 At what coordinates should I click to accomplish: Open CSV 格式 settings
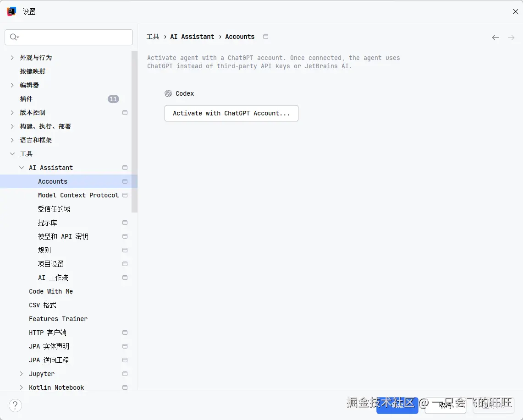tap(43, 305)
